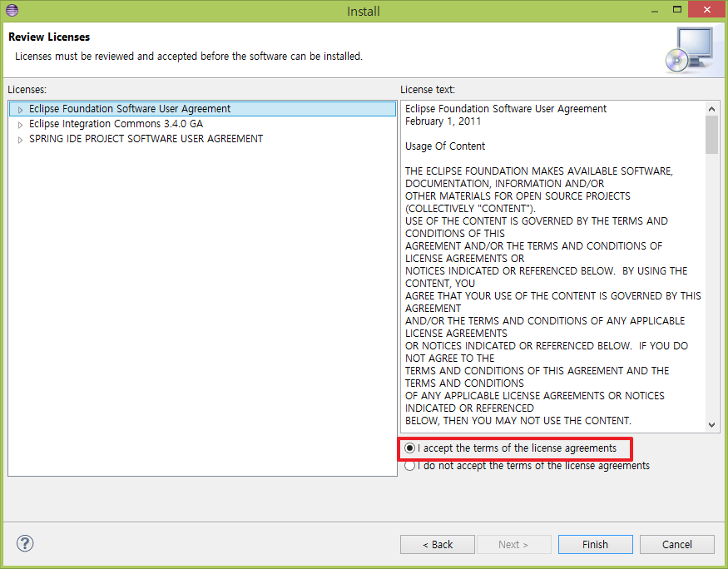Close the Install dialog window
Viewport: 728px width, 569px height.
pos(706,10)
